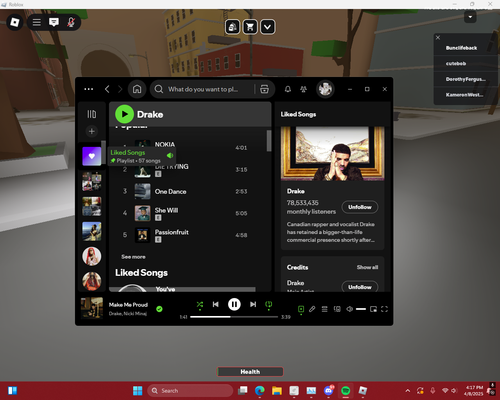Toggle Now Playing view

(x=301, y=309)
